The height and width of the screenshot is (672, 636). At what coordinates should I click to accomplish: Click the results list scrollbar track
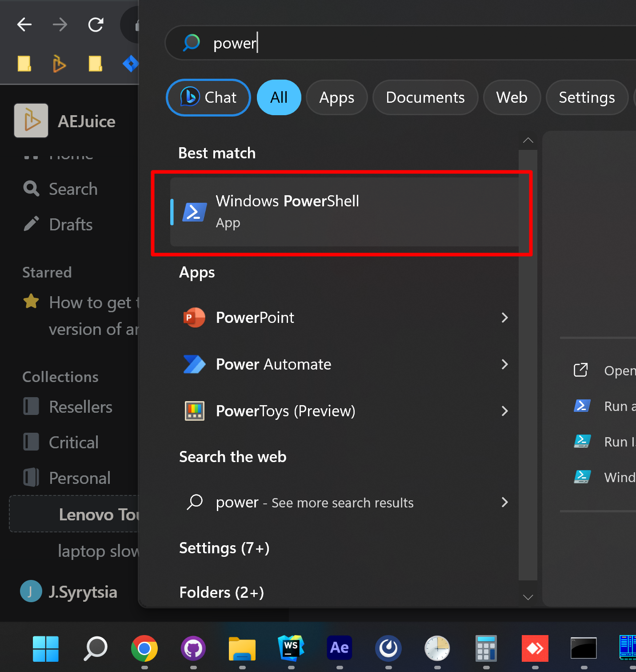(528, 365)
